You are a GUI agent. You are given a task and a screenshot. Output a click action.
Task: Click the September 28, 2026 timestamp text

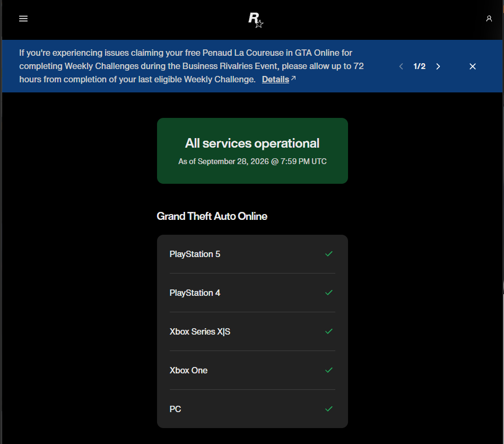coord(253,161)
